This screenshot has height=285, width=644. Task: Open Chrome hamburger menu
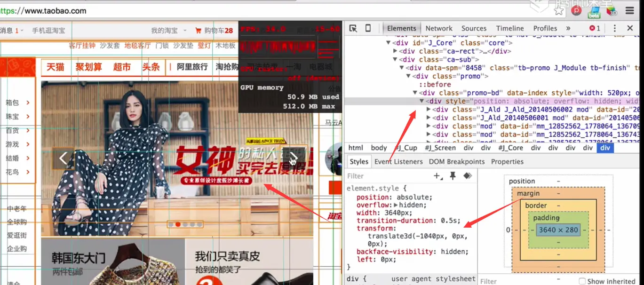(629, 10)
